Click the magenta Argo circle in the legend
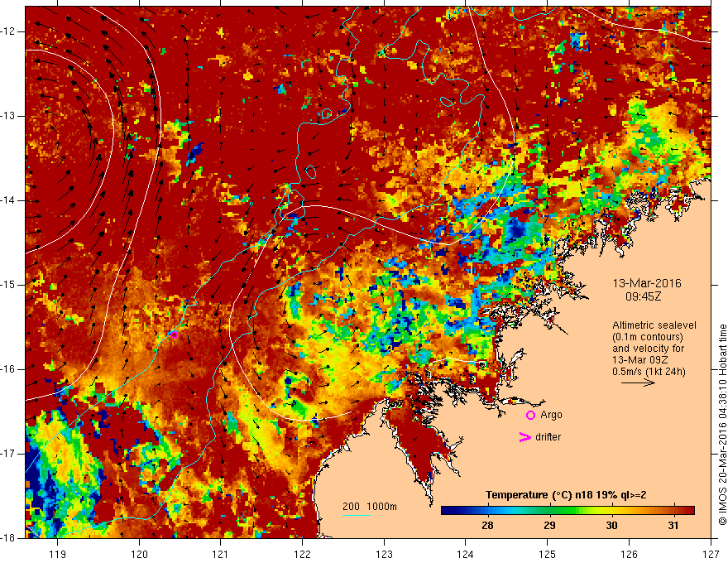 (530, 416)
